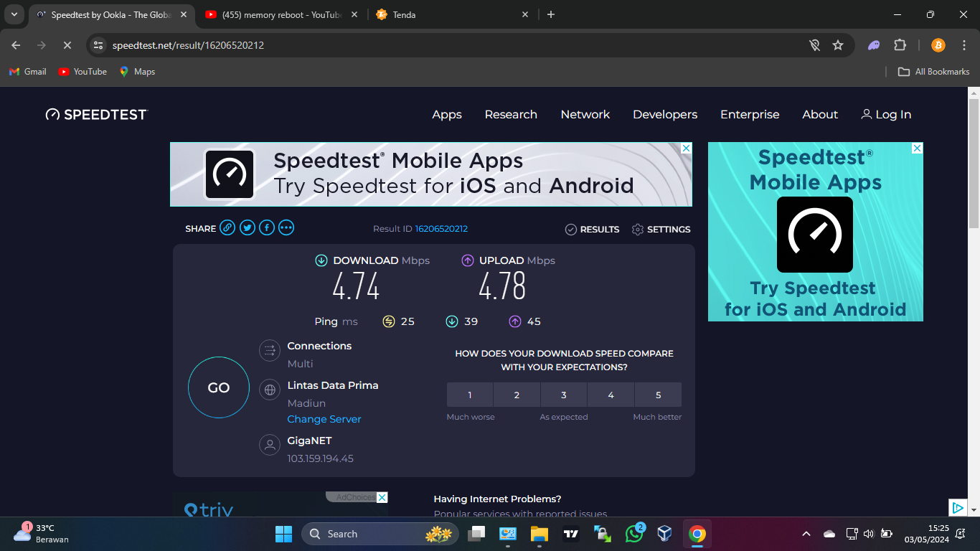The height and width of the screenshot is (551, 980).
Task: Close the top banner ad
Action: tap(686, 149)
